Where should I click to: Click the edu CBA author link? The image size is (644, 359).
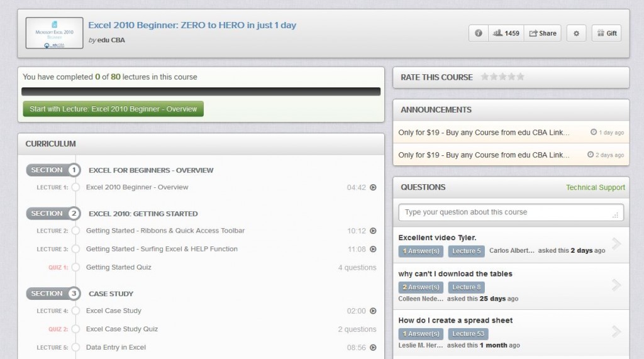click(x=111, y=40)
